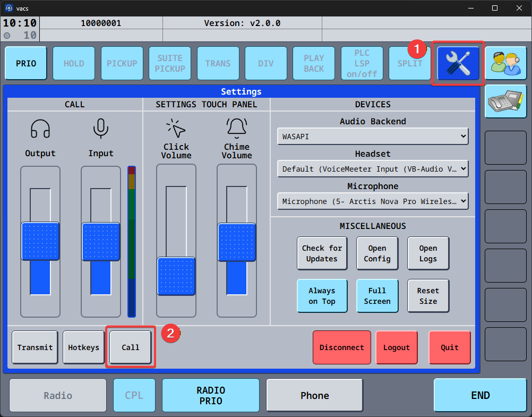Viewport: 532px width, 417px height.
Task: Click the bell Chime Volume icon
Action: pos(237,127)
